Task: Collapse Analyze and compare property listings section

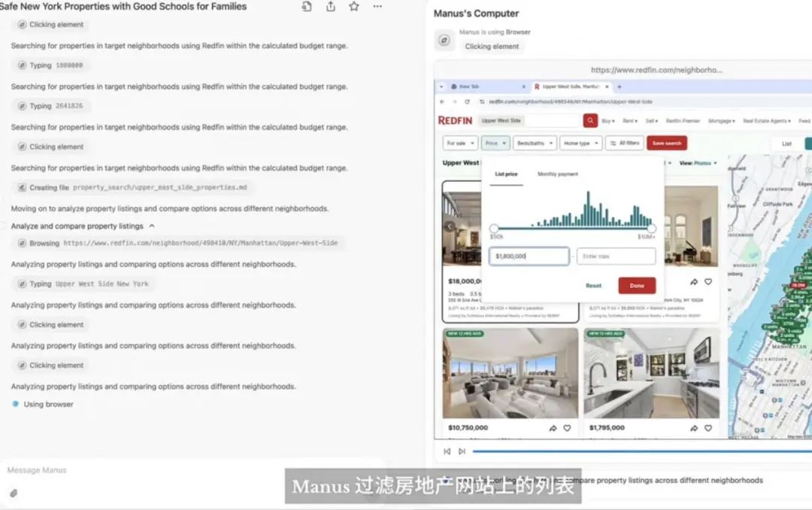Action: click(x=152, y=226)
